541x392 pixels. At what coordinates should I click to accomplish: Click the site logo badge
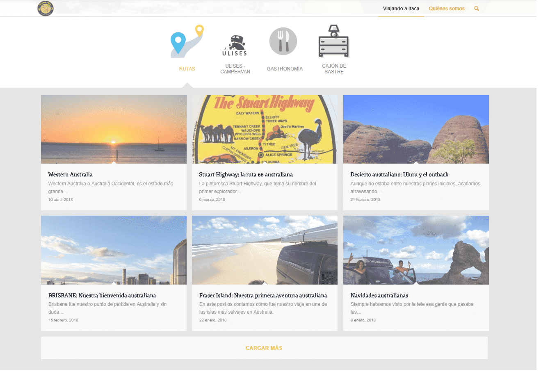pos(46,8)
